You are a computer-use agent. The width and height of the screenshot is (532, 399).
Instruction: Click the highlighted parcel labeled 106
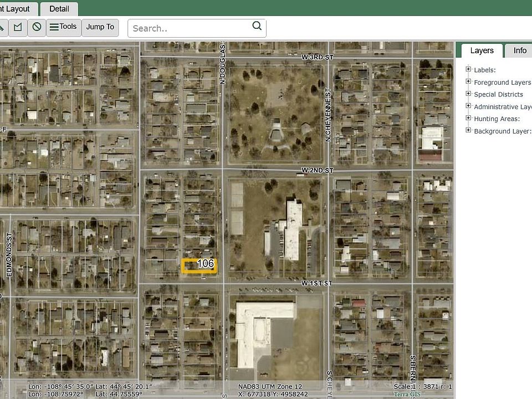[199, 266]
